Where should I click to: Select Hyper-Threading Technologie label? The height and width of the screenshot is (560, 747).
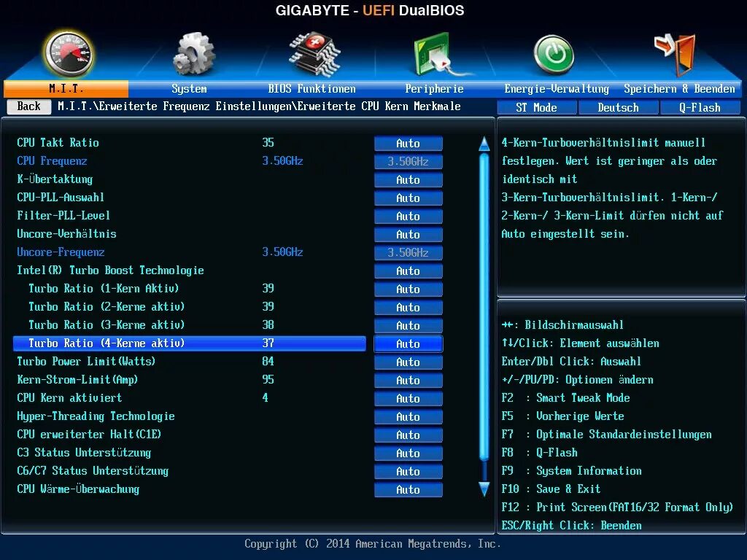point(96,416)
